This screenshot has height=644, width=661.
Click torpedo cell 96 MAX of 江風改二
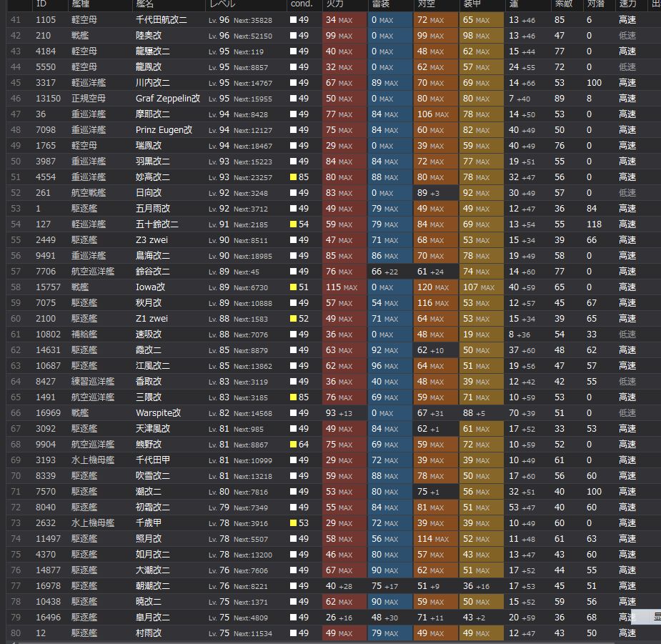(x=390, y=366)
